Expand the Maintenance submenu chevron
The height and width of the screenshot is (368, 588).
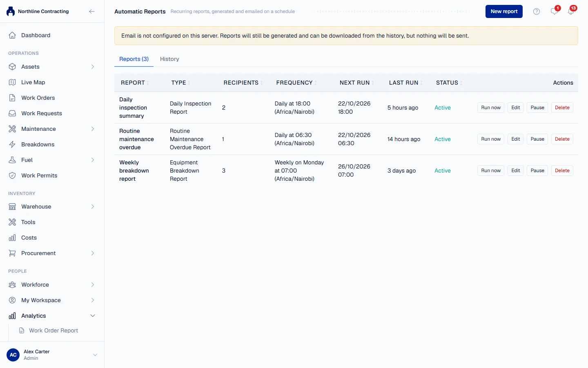point(93,129)
